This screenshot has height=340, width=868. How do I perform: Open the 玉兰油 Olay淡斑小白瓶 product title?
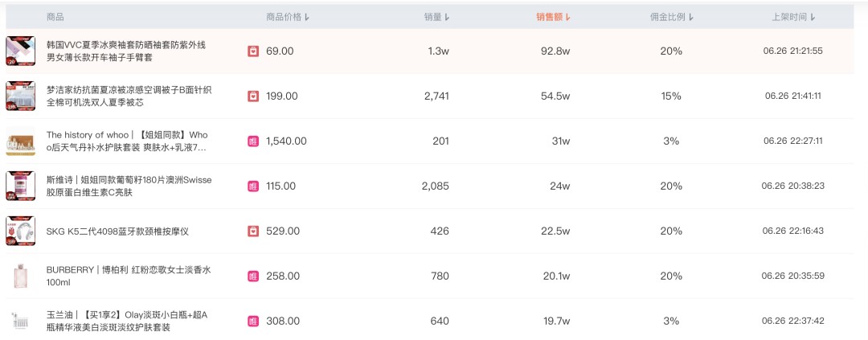coord(127,321)
